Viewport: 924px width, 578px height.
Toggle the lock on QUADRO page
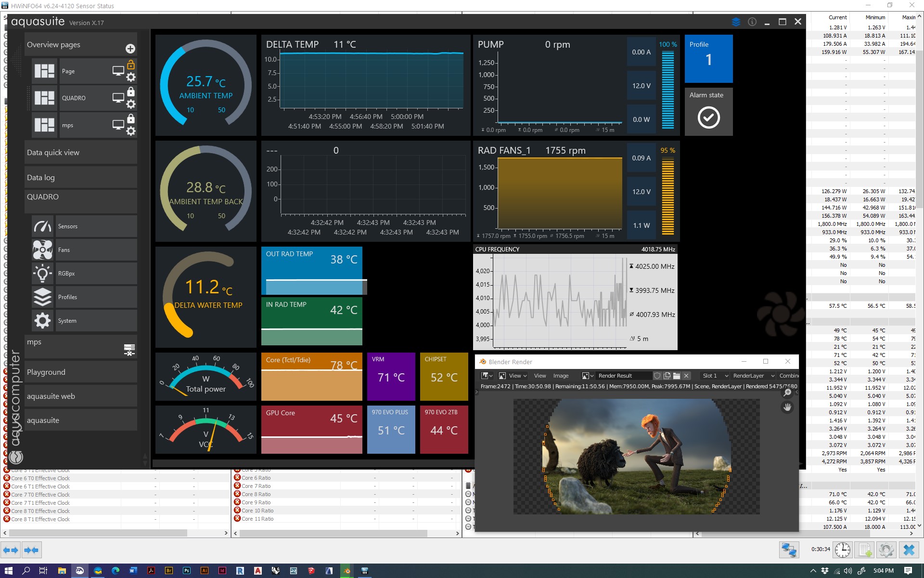click(x=131, y=92)
